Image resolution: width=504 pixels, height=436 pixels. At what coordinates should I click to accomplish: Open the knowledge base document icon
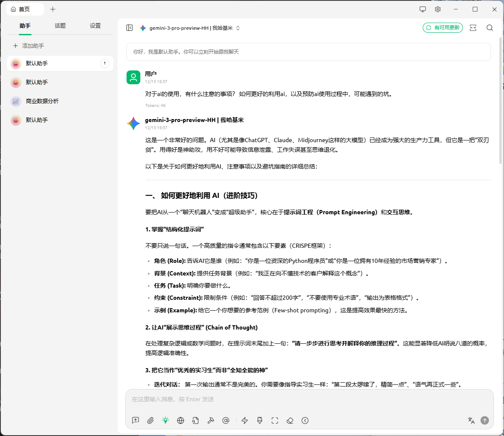196,420
